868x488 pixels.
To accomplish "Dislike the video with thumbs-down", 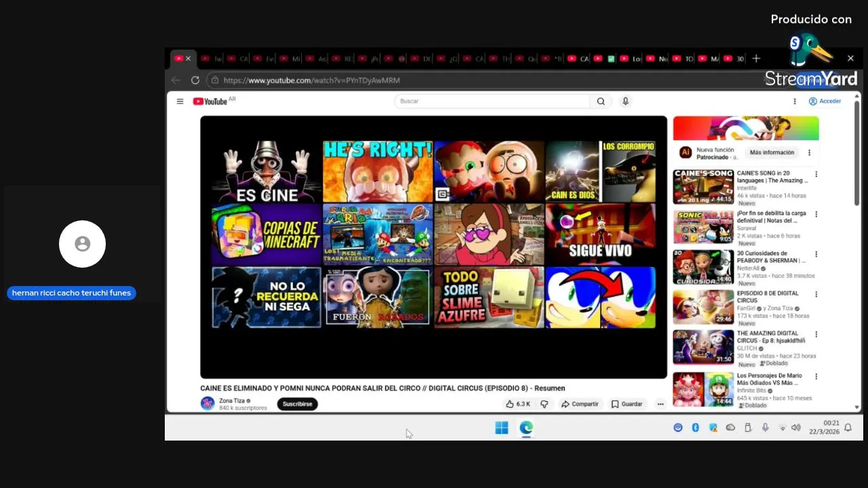I will pos(544,404).
